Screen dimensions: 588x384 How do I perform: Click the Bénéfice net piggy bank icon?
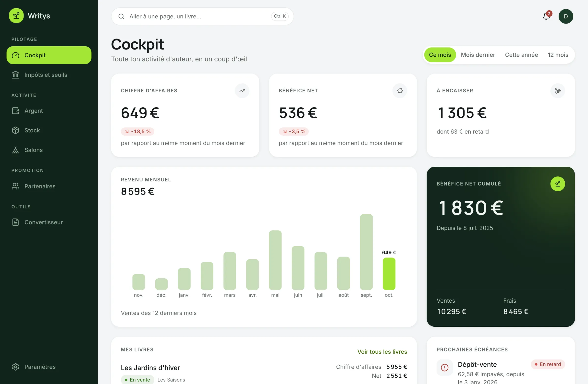pyautogui.click(x=400, y=91)
